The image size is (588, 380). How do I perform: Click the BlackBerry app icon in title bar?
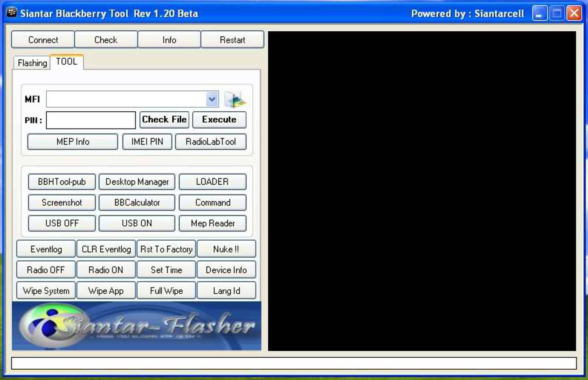point(12,13)
